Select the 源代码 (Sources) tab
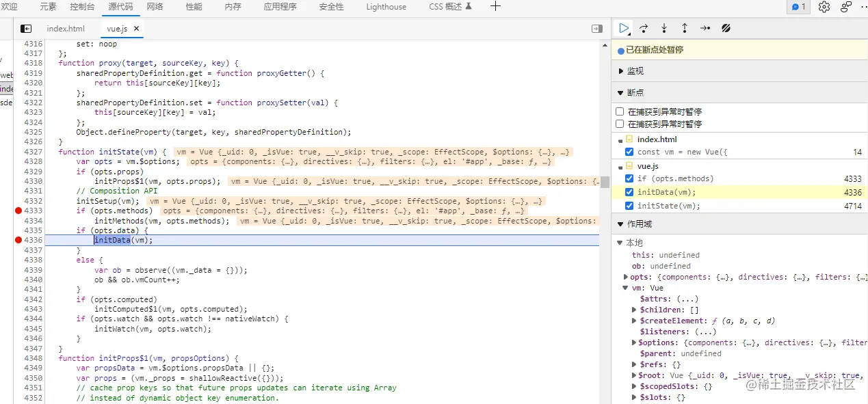Viewport: 868px width, 404px height. click(120, 7)
